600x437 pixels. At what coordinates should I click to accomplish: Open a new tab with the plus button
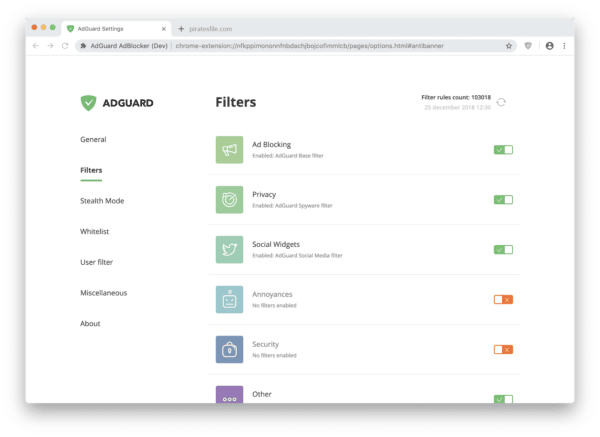tap(181, 29)
